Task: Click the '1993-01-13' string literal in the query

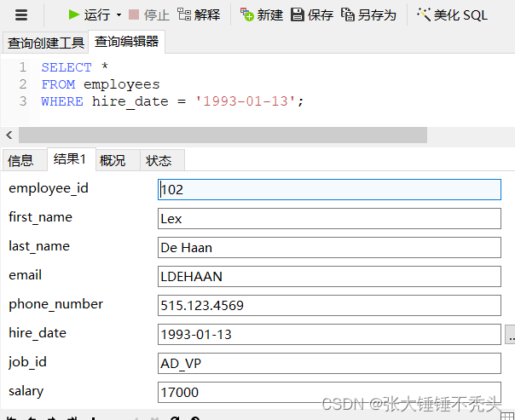Action: click(246, 101)
